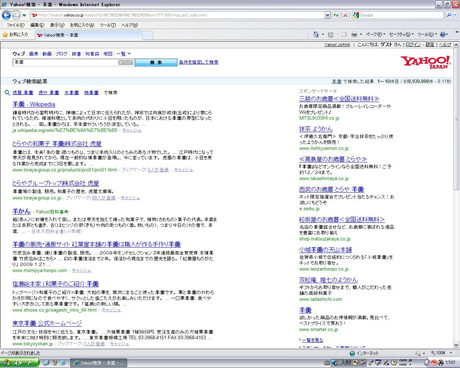The width and height of the screenshot is (460, 368).
Task: Click the blue 検索 search button
Action: [156, 62]
